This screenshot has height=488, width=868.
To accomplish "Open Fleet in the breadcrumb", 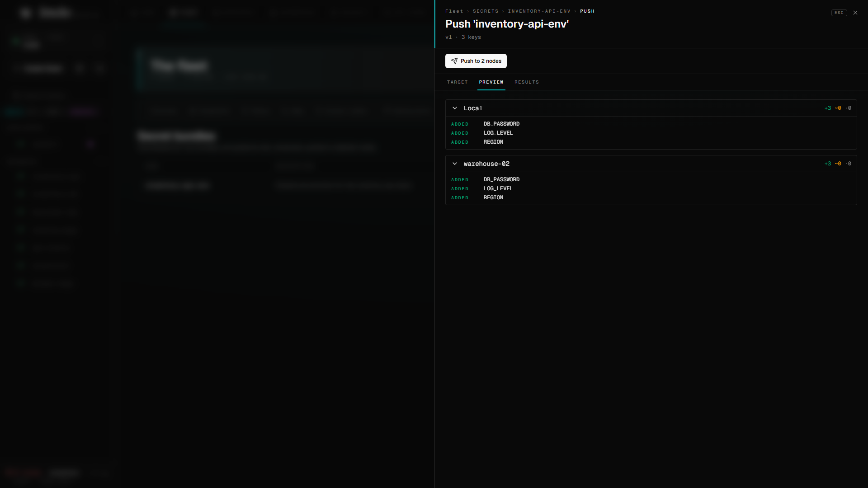I will [454, 11].
